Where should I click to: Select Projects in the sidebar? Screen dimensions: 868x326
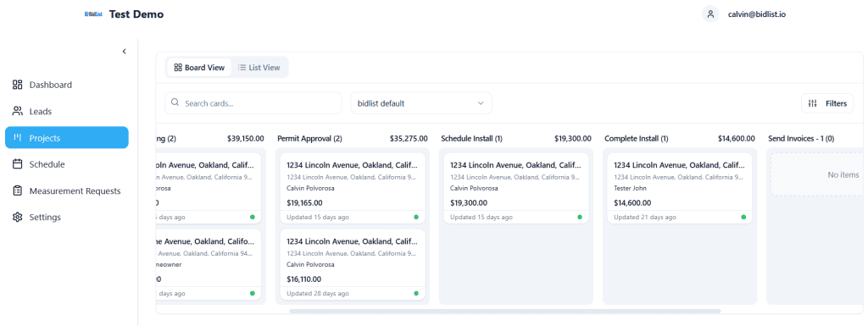point(66,137)
